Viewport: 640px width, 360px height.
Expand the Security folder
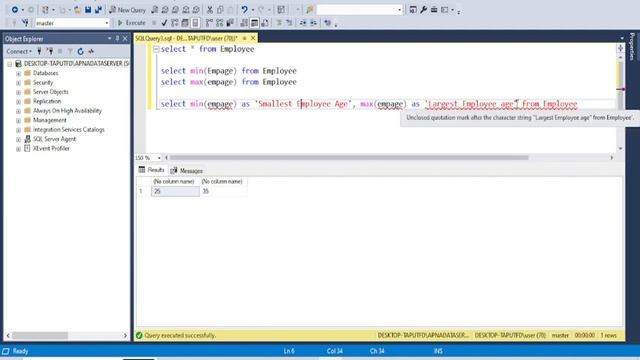(18, 83)
